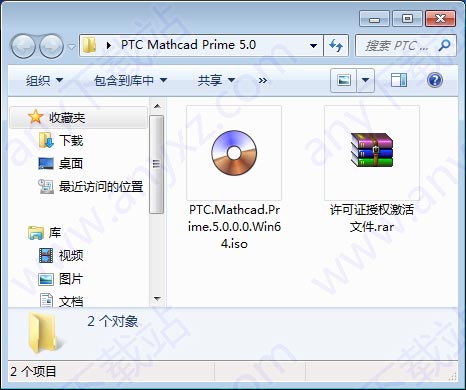Open the 组织 menu
466x390 pixels.
click(44, 80)
